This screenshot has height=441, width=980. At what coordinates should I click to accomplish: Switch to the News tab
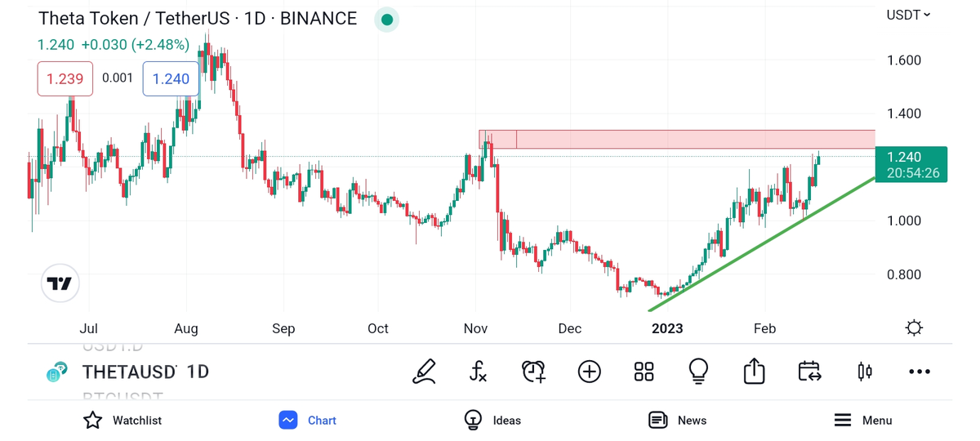pos(677,420)
